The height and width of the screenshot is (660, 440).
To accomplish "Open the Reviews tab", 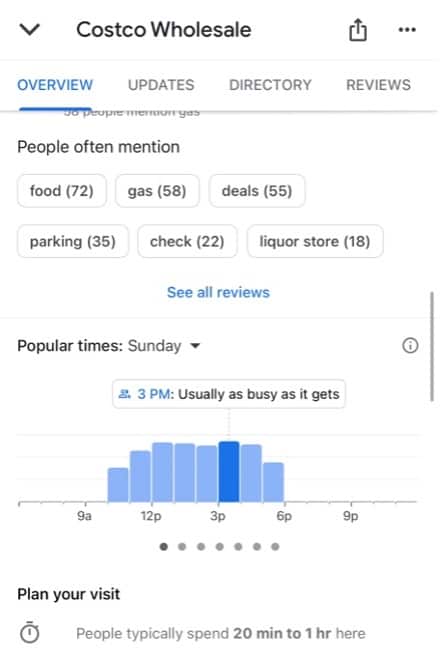I will click(378, 85).
